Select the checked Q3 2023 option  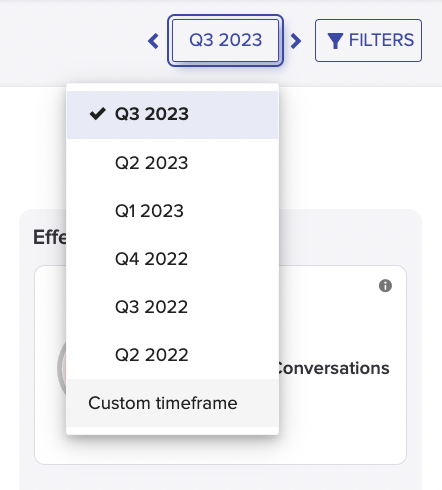(x=172, y=114)
